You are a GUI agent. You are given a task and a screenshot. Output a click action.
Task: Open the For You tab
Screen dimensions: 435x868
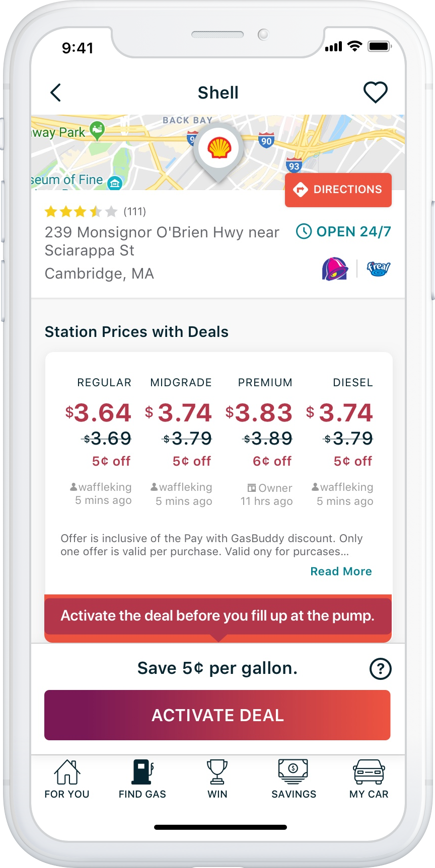tap(67, 779)
